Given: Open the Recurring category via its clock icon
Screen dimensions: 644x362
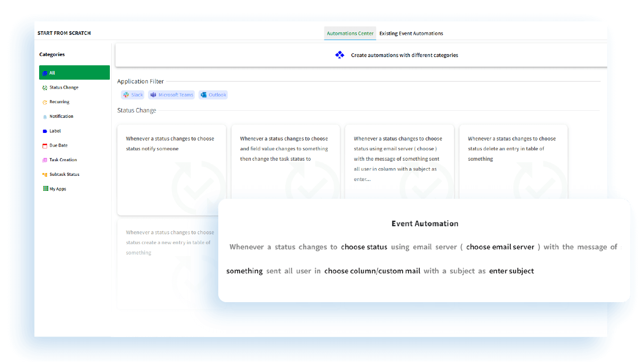Looking at the screenshot, I should point(44,102).
